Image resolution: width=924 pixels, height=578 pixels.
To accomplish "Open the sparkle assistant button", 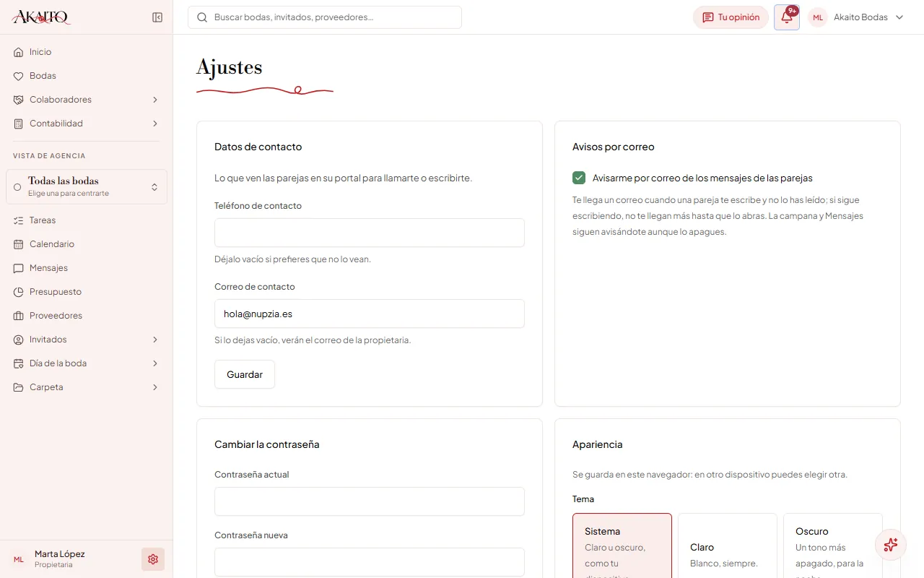I will coord(890,545).
